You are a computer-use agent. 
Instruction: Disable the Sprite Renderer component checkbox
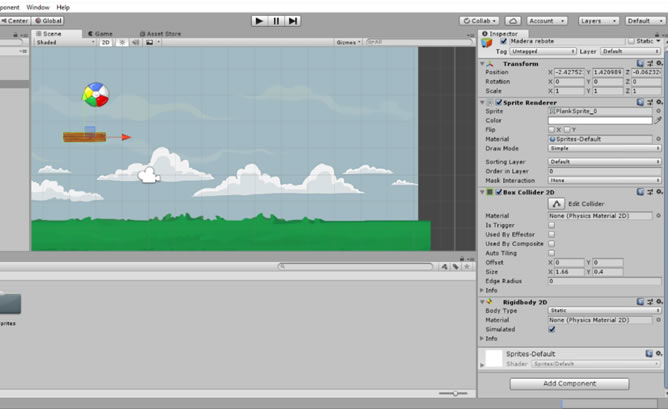[x=498, y=102]
